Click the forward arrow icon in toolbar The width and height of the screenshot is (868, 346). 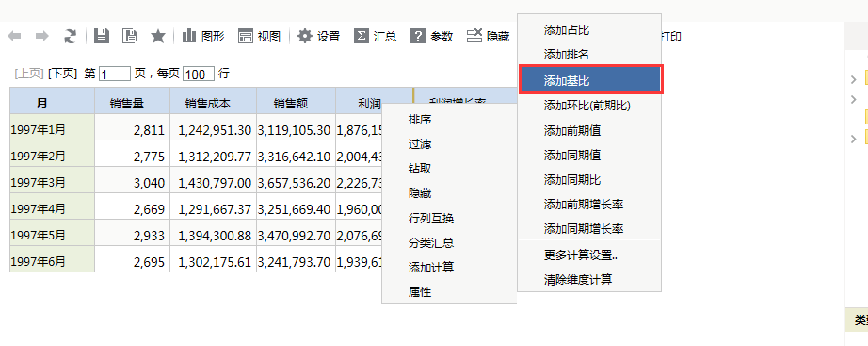pyautogui.click(x=42, y=37)
